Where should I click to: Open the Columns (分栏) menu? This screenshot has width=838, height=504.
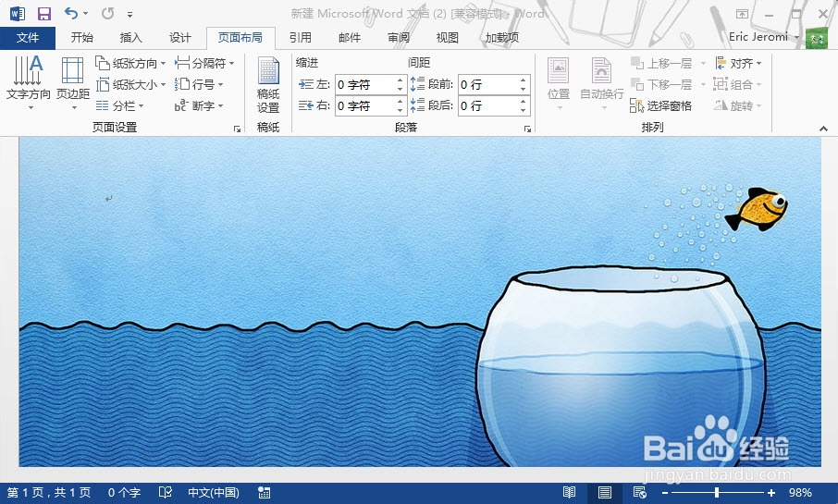120,105
